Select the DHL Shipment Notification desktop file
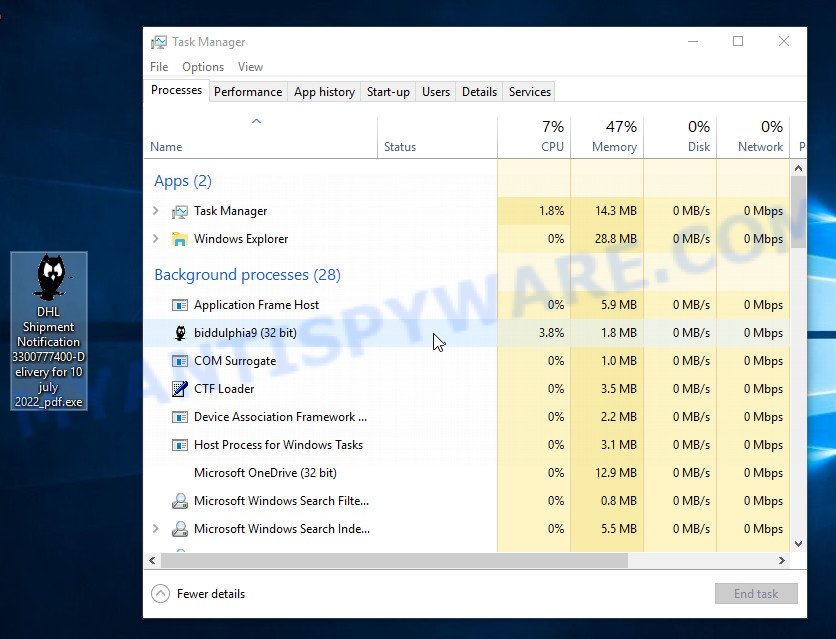836x639 pixels. (x=49, y=331)
